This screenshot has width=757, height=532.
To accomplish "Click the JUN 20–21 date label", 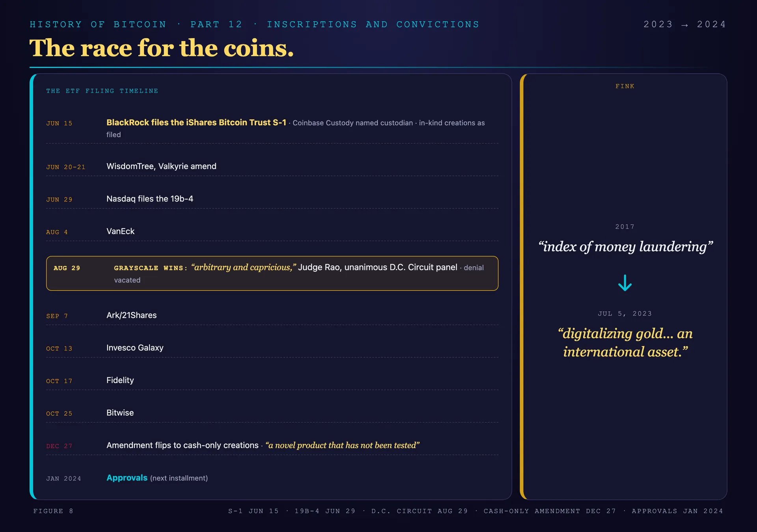I will (66, 167).
